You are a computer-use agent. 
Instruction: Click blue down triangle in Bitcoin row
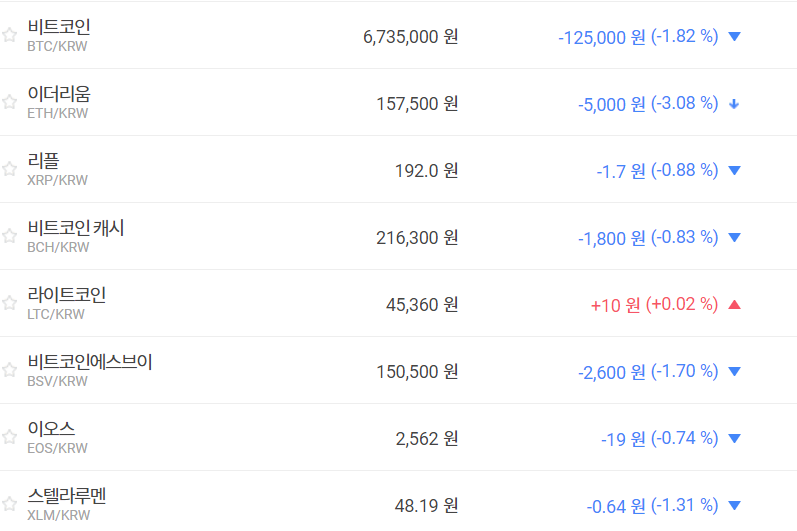735,37
